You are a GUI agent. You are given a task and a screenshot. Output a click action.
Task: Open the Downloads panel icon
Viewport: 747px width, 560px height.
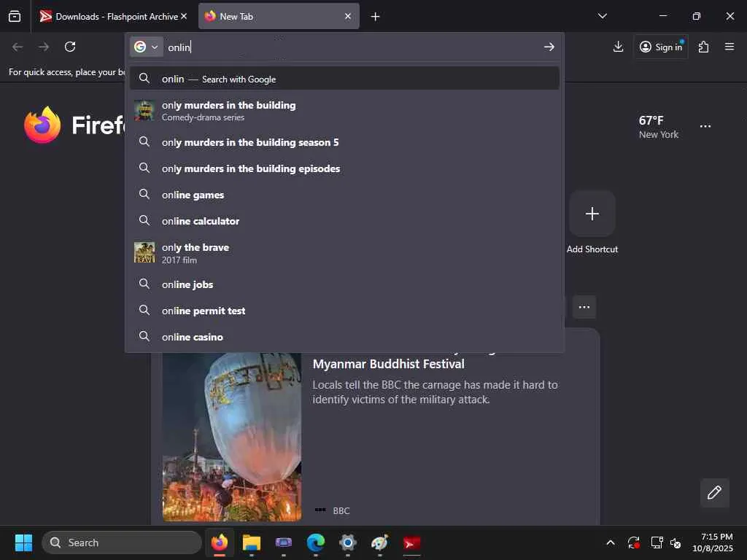(618, 47)
